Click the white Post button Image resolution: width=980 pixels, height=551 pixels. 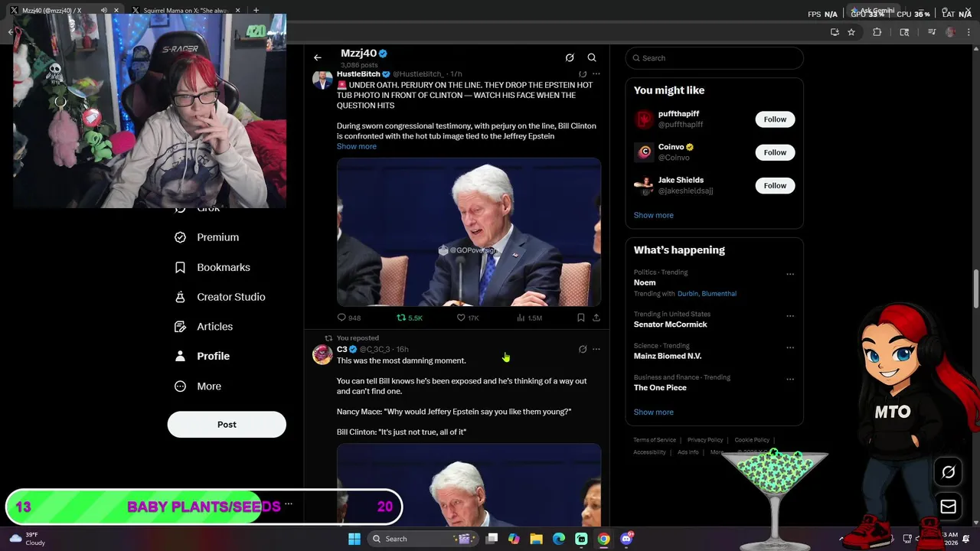coord(227,425)
